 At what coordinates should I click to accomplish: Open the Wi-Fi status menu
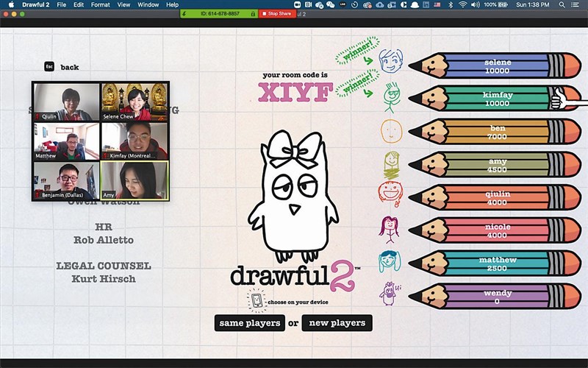click(x=463, y=4)
